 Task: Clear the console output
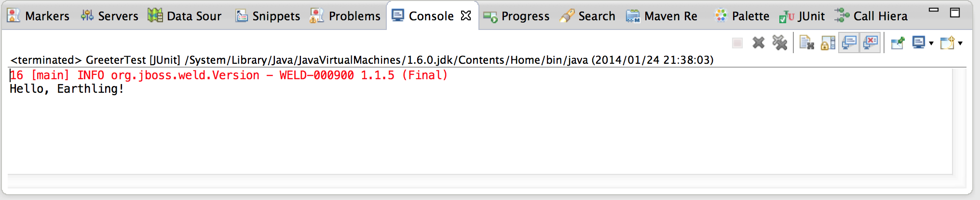point(807,43)
